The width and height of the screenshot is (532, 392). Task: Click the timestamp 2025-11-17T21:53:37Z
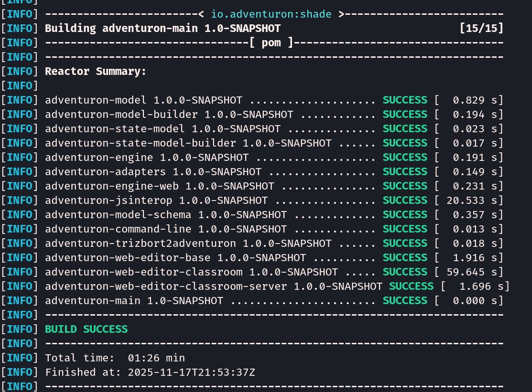(x=191, y=372)
